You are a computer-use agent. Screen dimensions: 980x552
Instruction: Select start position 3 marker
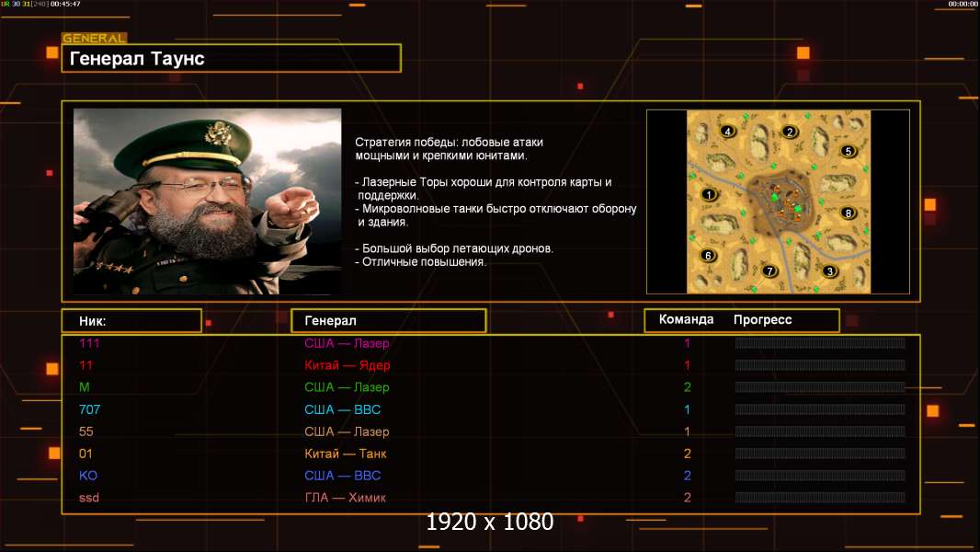coord(830,271)
